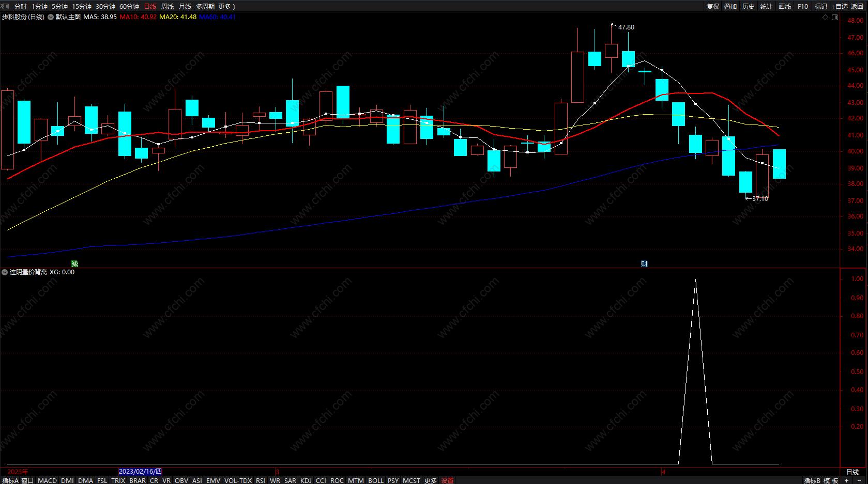Open the 指标B indicator menu
This screenshot has height=484, width=868.
tap(812, 480)
